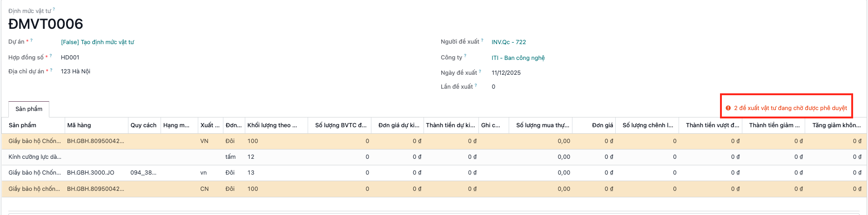The width and height of the screenshot is (868, 215).
Task: Open 2 đề xuất vật tư pending notice
Action: pyautogui.click(x=790, y=108)
